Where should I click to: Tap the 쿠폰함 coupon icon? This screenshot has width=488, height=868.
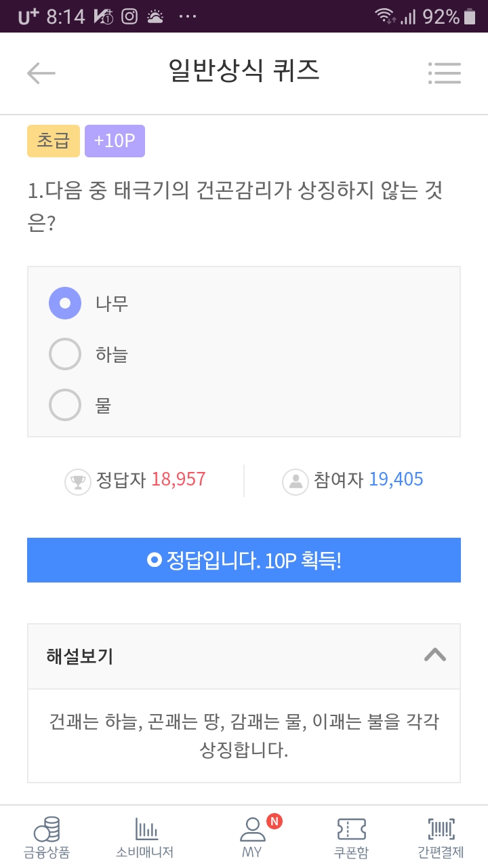[351, 830]
